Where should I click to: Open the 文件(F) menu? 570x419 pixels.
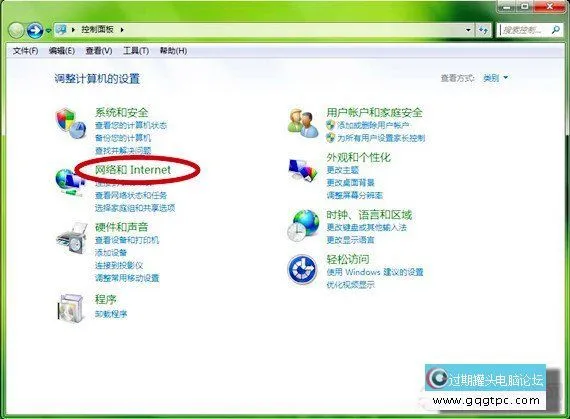pyautogui.click(x=25, y=51)
